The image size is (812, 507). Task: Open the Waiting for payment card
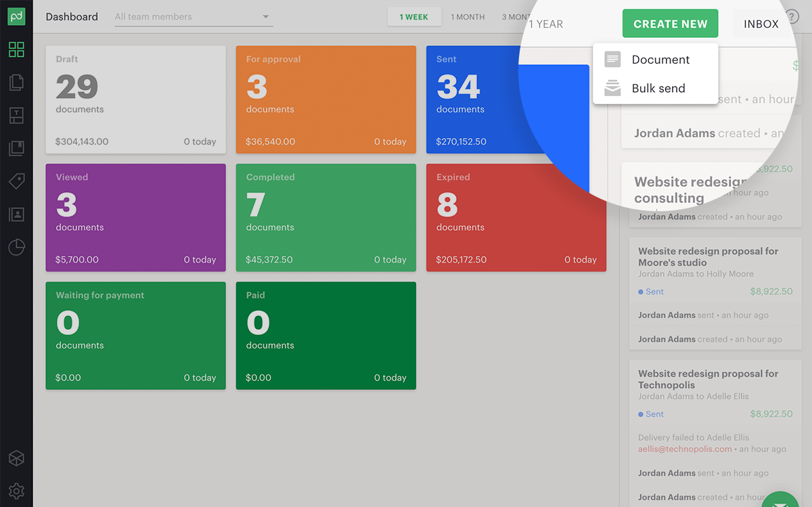point(135,336)
